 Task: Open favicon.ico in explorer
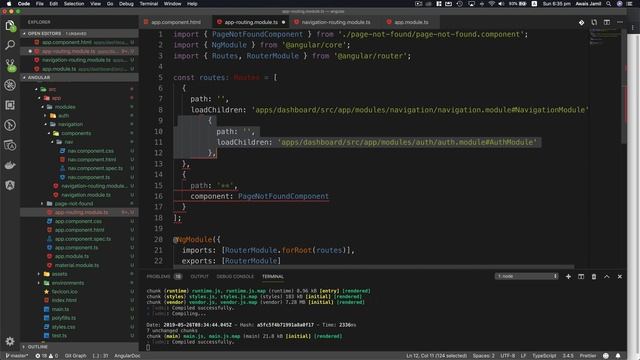[x=64, y=291]
